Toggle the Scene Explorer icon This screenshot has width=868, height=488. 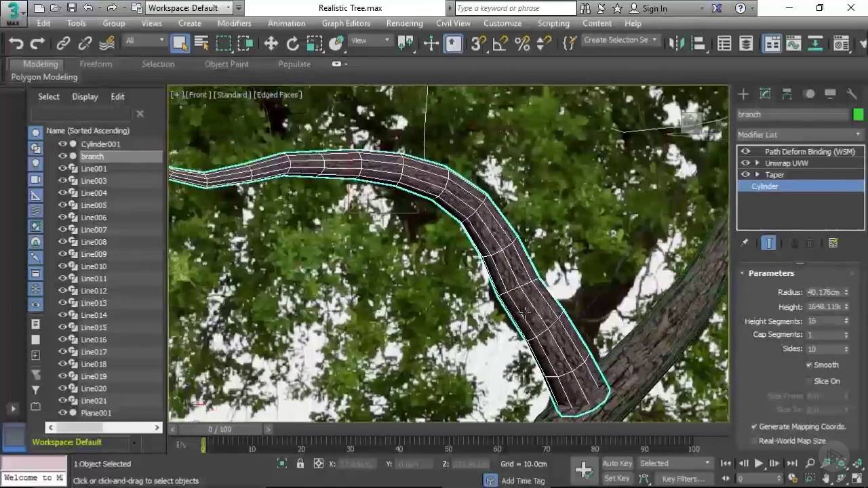pyautogui.click(x=724, y=43)
